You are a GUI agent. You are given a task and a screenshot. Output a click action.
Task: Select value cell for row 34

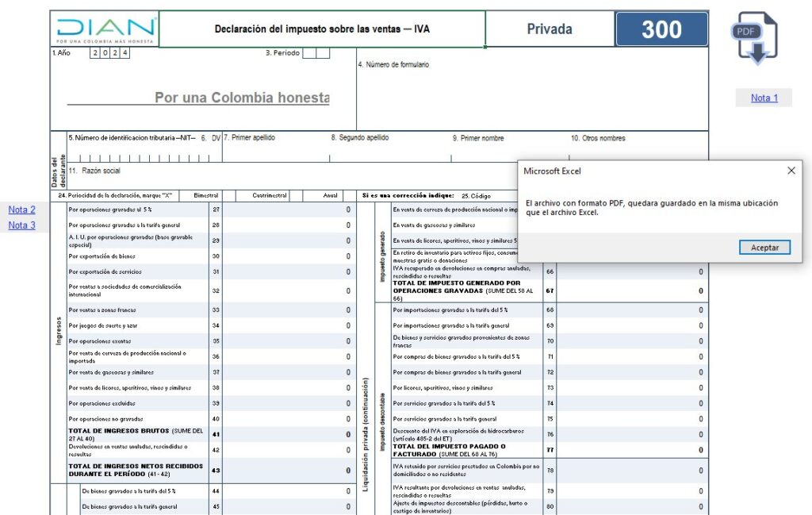coord(288,325)
